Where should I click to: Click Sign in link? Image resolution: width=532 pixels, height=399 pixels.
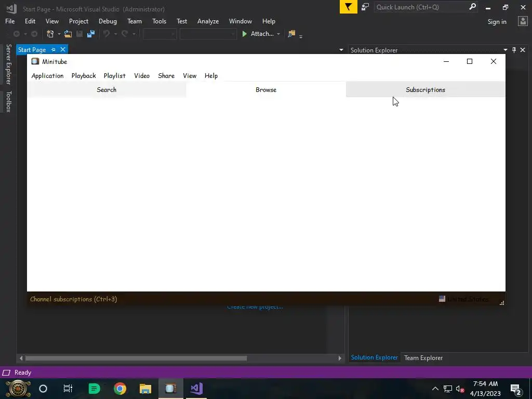point(497,22)
